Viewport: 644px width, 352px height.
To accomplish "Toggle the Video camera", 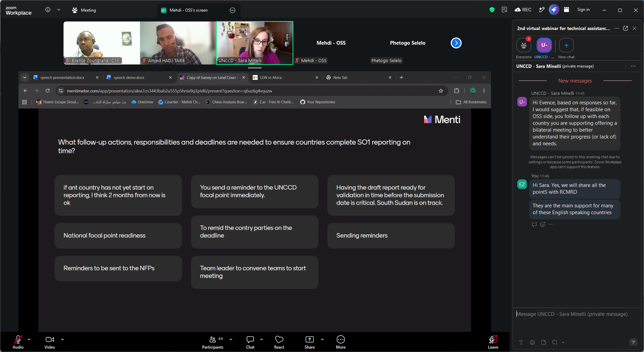I will tap(50, 342).
